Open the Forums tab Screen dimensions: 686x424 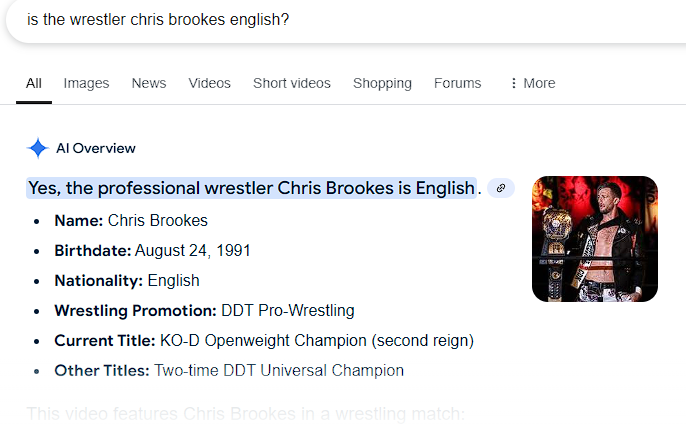pyautogui.click(x=457, y=83)
